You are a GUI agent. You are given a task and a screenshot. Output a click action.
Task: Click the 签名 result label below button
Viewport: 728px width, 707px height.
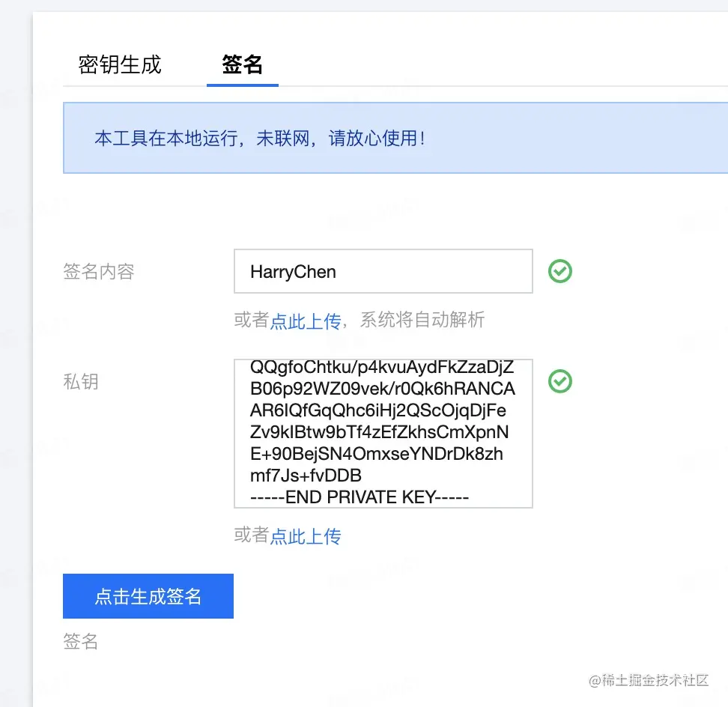(81, 641)
